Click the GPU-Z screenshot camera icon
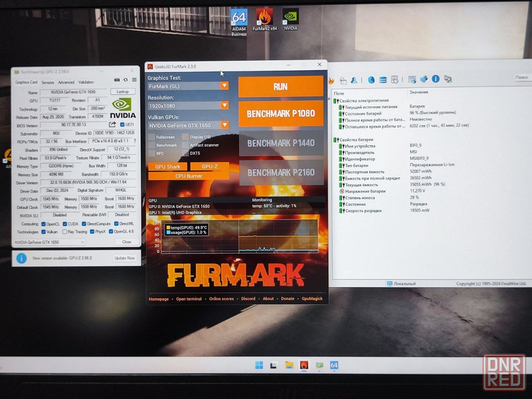Screen dimensions: 532x399 pyautogui.click(x=117, y=80)
